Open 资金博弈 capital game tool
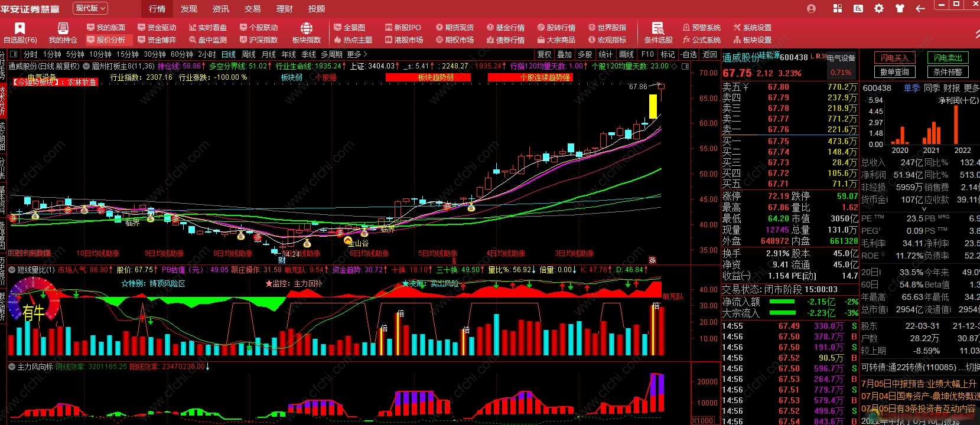Screen dimensions: 980x425 pyautogui.click(x=157, y=40)
